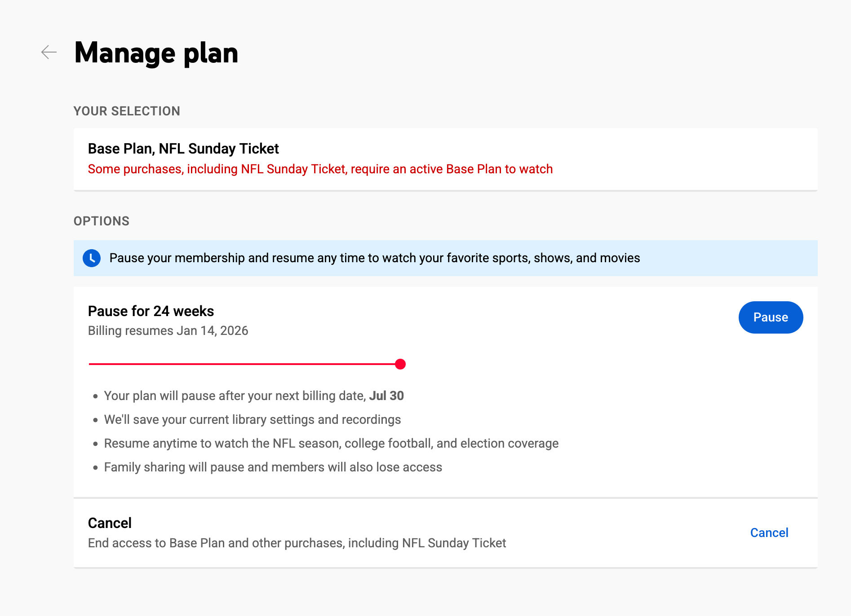
Task: Click the Cancel link on the right
Action: [x=769, y=532]
